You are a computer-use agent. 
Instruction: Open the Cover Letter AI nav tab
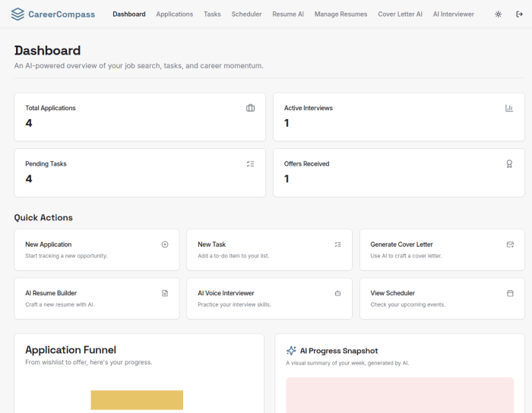[400, 14]
